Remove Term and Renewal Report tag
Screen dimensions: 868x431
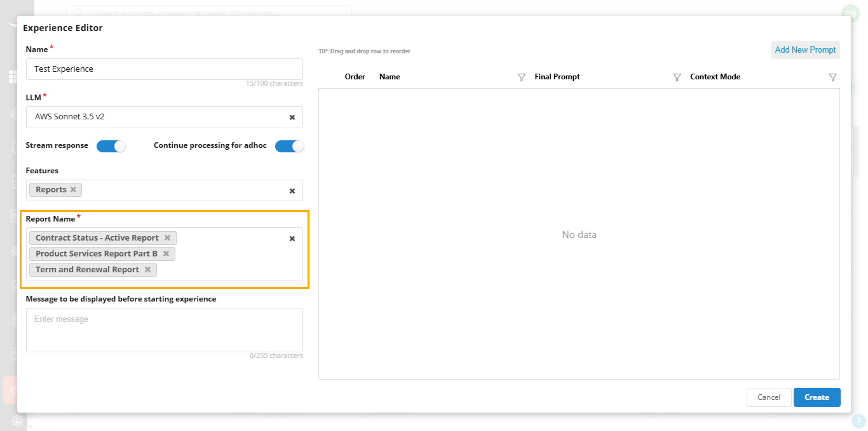click(147, 270)
